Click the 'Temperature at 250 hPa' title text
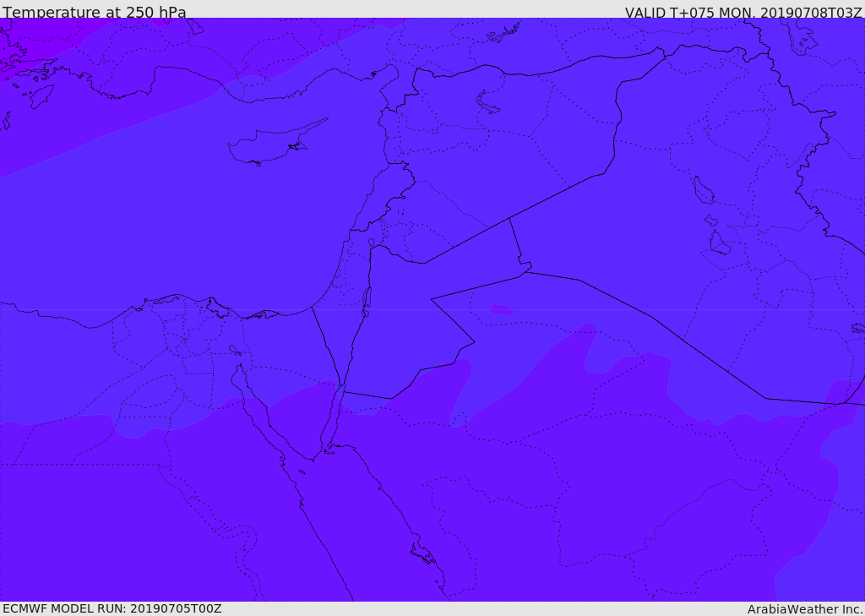 point(95,12)
